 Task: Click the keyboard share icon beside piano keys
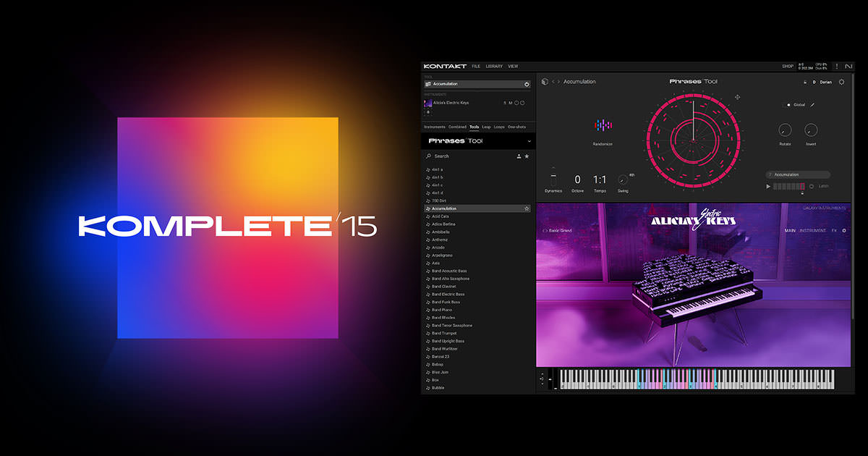541,378
